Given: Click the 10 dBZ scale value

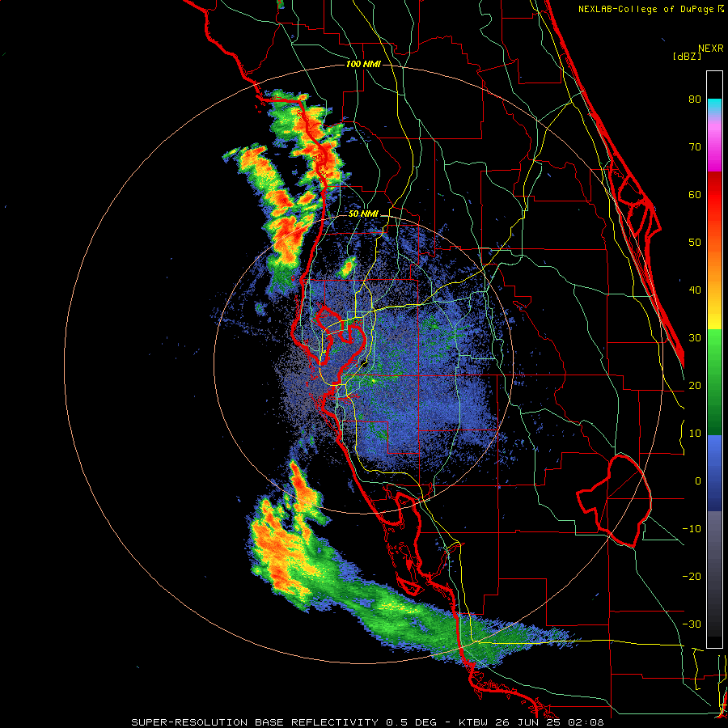Looking at the screenshot, I should coord(695,434).
